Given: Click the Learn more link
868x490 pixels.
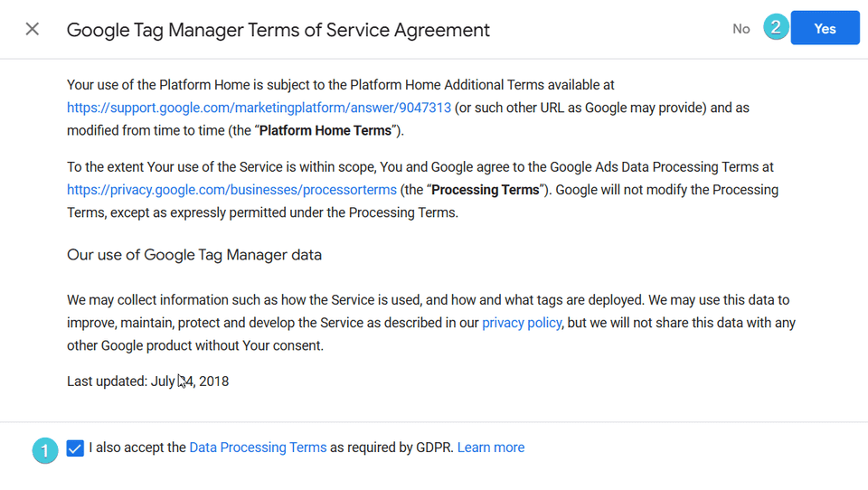Looking at the screenshot, I should (491, 448).
